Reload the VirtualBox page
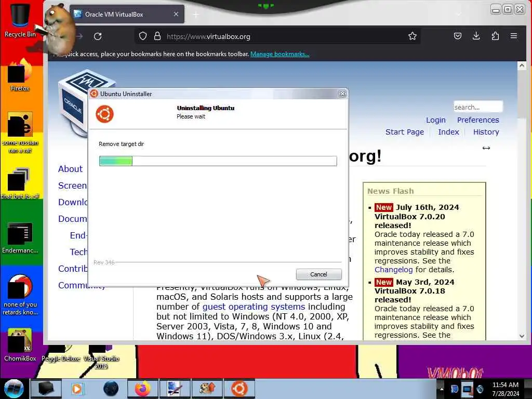Viewport: 532px width, 399px height. point(98,36)
